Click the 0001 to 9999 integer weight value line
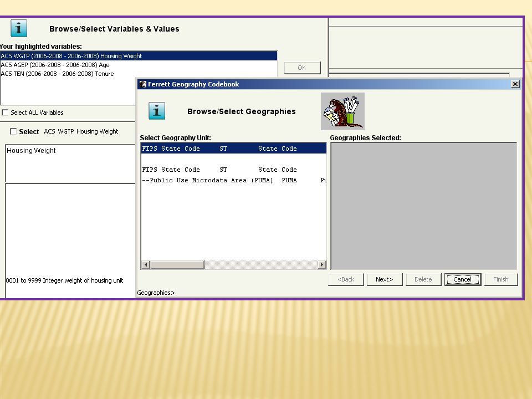 point(64,280)
